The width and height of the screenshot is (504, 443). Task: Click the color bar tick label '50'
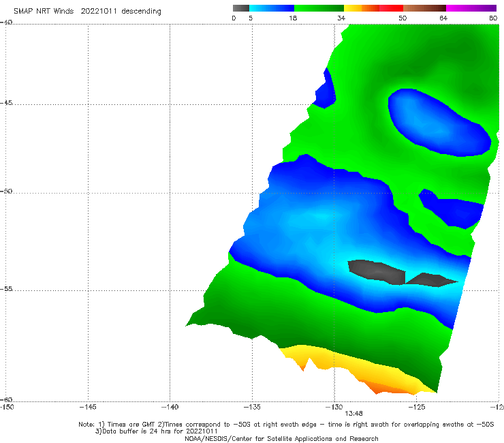click(403, 18)
